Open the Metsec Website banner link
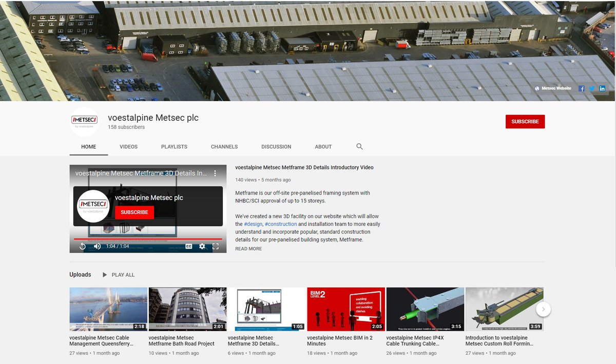The height and width of the screenshot is (364, 616). tap(553, 88)
